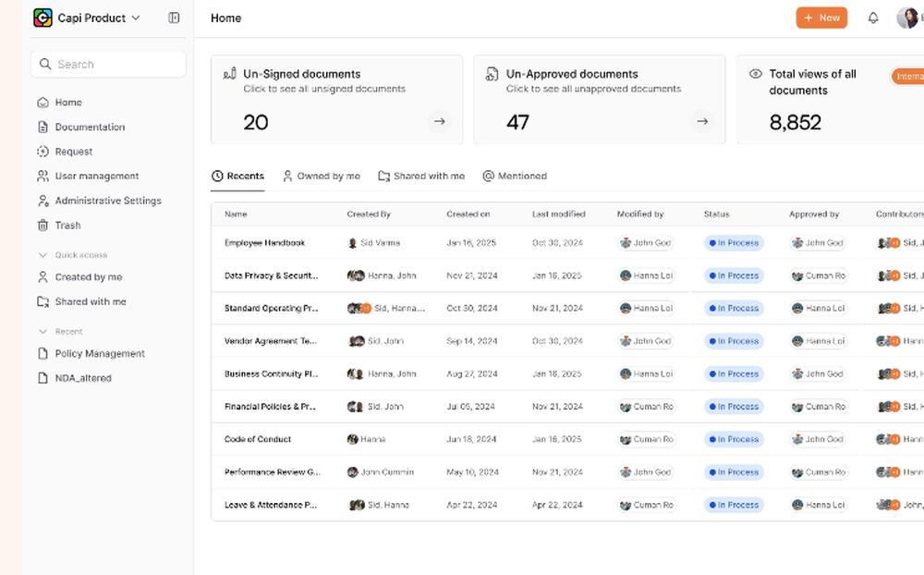Click the Un-Signed documents arrow button
The height and width of the screenshot is (575, 924).
pos(439,120)
